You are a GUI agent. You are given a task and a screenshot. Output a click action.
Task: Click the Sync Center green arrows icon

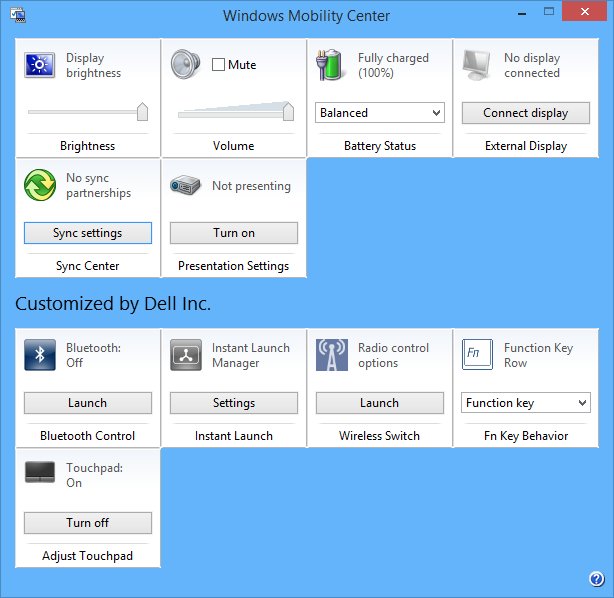coord(40,185)
